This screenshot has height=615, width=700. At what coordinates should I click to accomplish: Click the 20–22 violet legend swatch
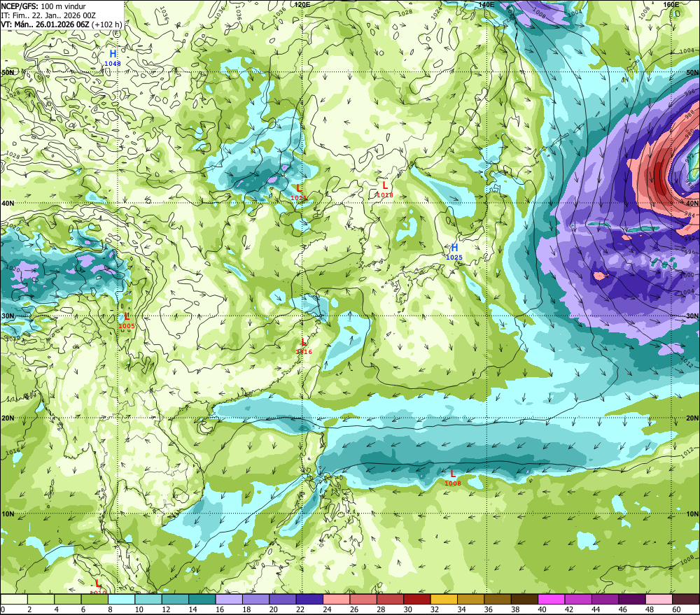click(x=283, y=599)
